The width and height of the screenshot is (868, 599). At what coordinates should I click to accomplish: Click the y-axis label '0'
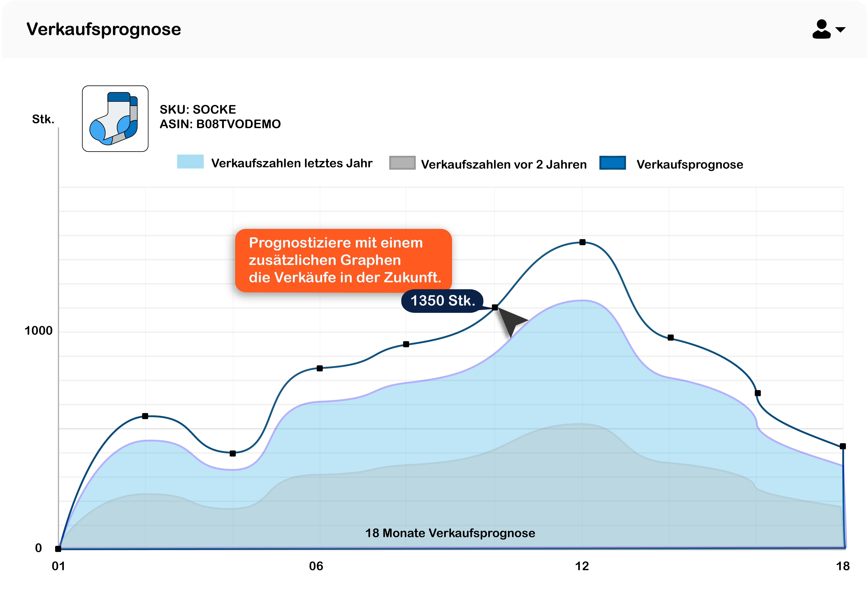click(x=38, y=548)
